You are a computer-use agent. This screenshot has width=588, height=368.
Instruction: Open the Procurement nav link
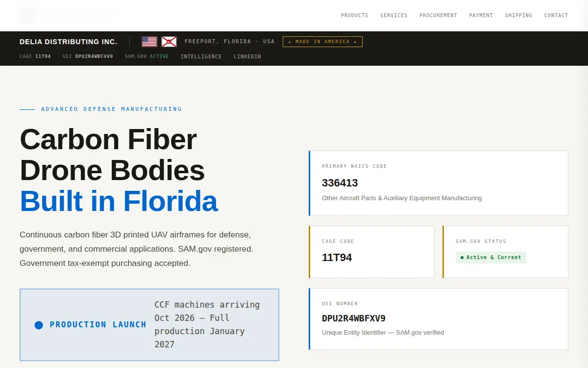[438, 16]
